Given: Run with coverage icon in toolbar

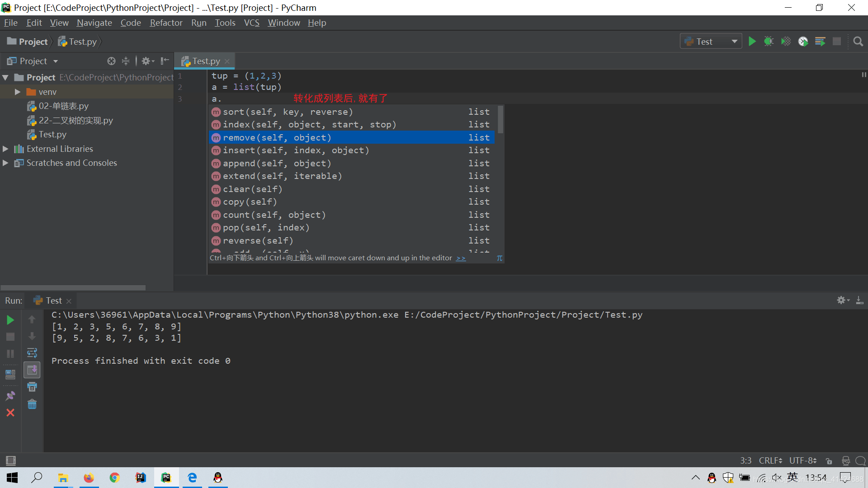Looking at the screenshot, I should pyautogui.click(x=786, y=42).
